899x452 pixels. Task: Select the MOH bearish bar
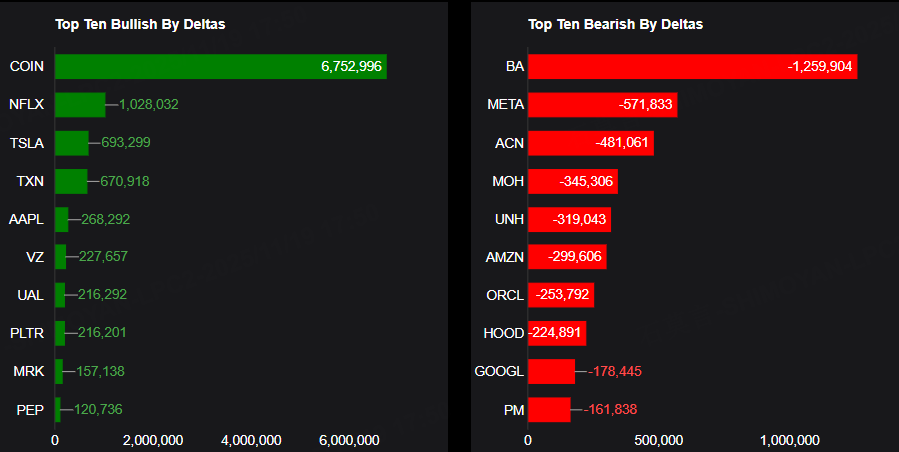click(x=572, y=181)
